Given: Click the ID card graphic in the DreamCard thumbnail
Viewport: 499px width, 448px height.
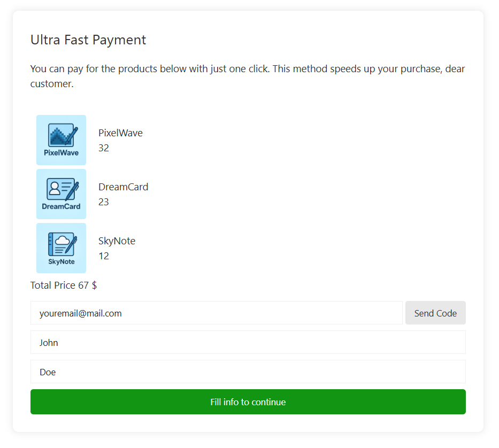Looking at the screenshot, I should 62,189.
